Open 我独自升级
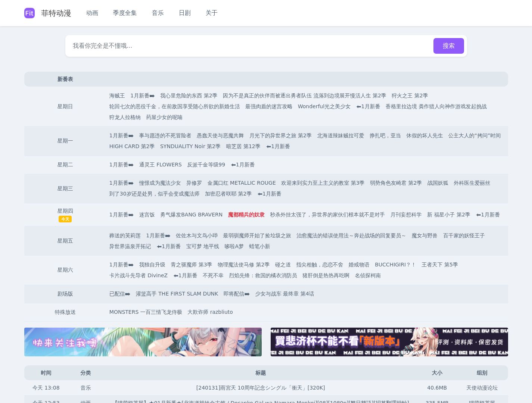The height and width of the screenshot is (403, 532). pos(152,265)
